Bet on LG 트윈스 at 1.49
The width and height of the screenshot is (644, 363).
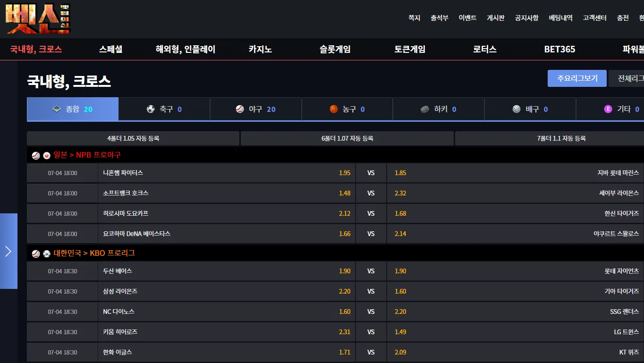coord(515,332)
